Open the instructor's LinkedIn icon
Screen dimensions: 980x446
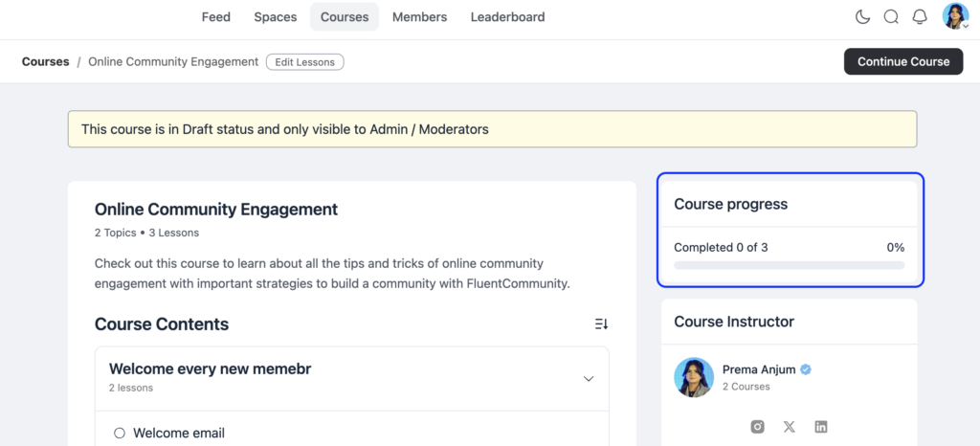[x=821, y=427]
